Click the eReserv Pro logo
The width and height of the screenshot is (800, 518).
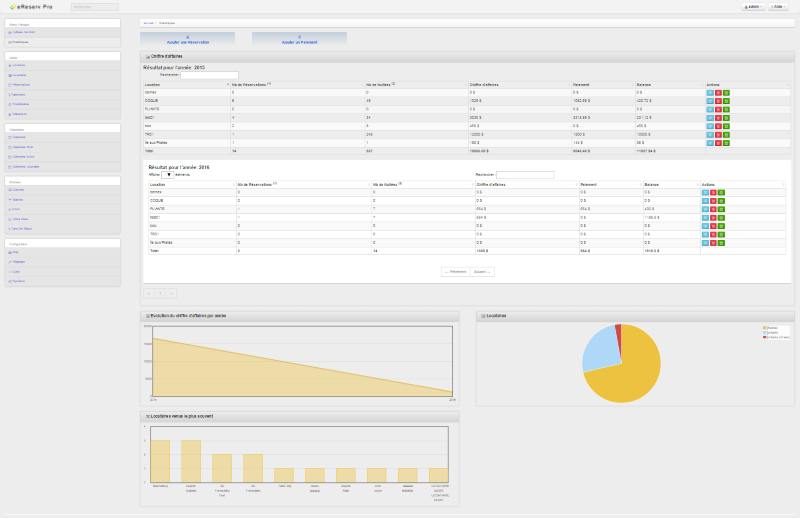point(31,6)
